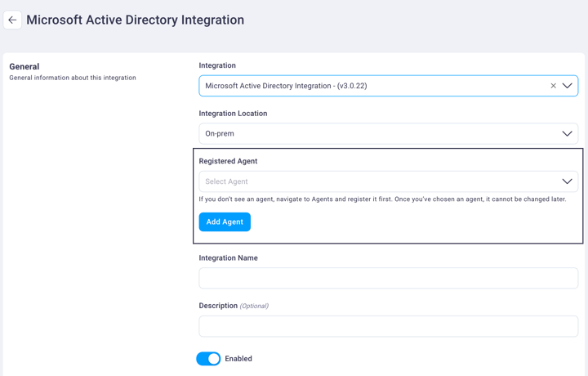Open the Integration Location dropdown
This screenshot has height=376, width=588.
[388, 133]
